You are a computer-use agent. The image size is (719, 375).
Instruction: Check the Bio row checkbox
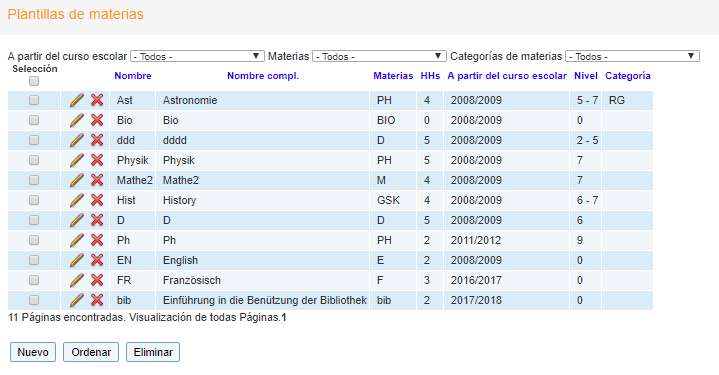point(34,120)
